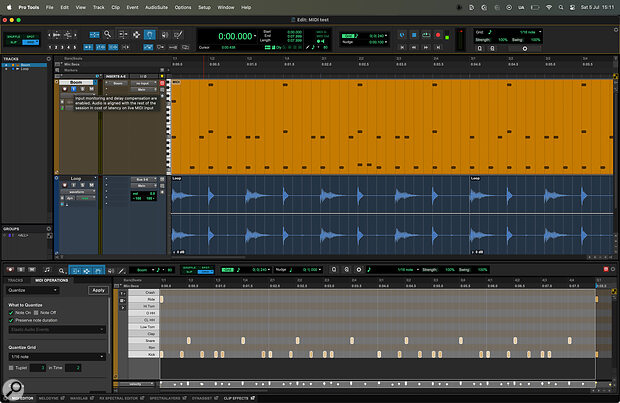Open Quantize Grid 1/16 note dropdown

click(x=57, y=357)
